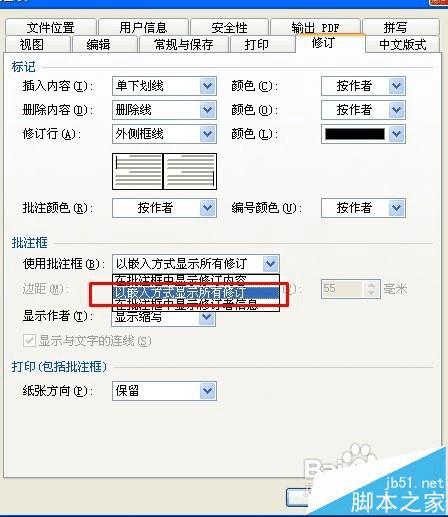Open the 用户信息 tab
This screenshot has width=448, height=517.
(x=143, y=27)
